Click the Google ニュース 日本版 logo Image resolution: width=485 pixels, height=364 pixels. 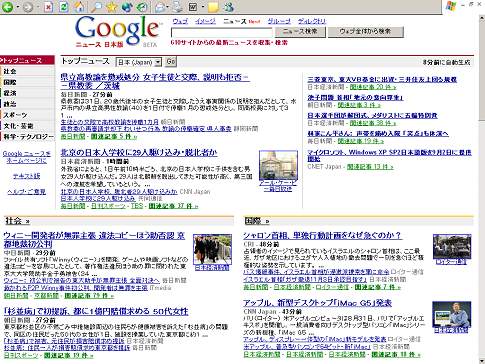(x=118, y=32)
